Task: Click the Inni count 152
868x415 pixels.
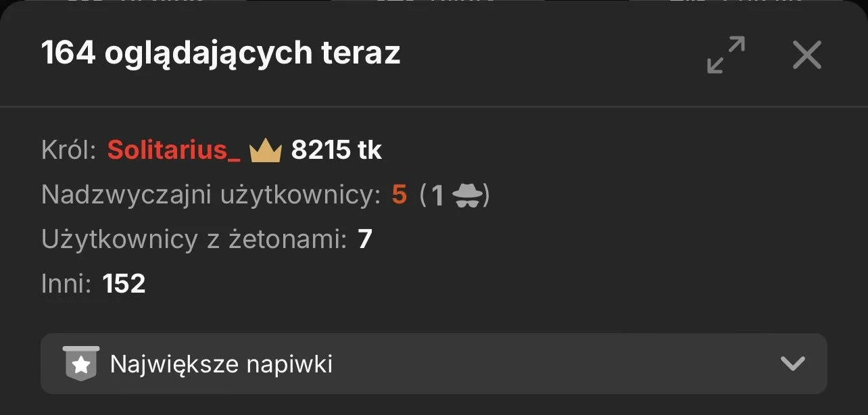Action: point(124,283)
